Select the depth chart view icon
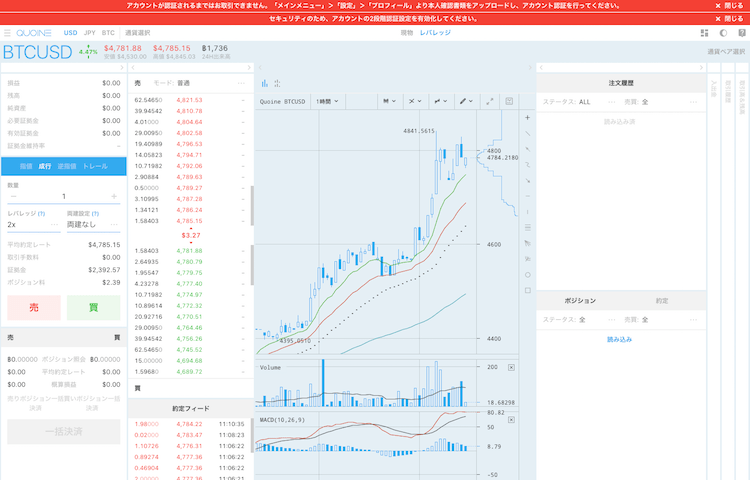The image size is (750, 480). (x=277, y=83)
